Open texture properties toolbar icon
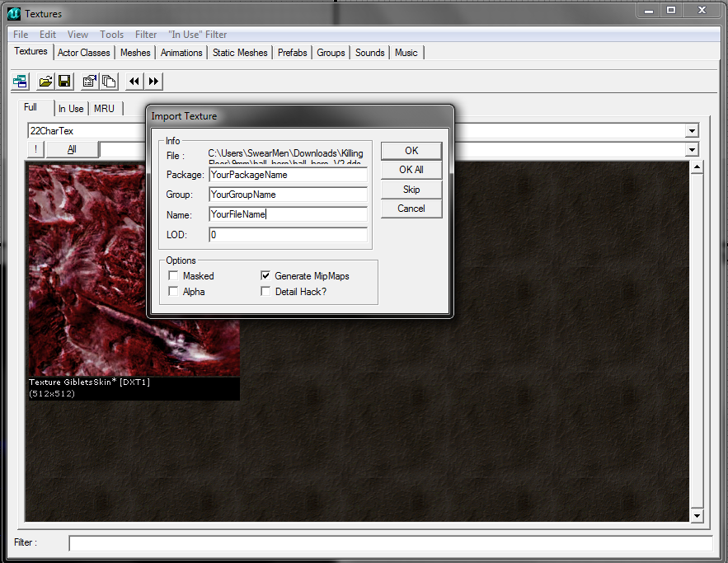Image resolution: width=728 pixels, height=563 pixels. [x=89, y=82]
